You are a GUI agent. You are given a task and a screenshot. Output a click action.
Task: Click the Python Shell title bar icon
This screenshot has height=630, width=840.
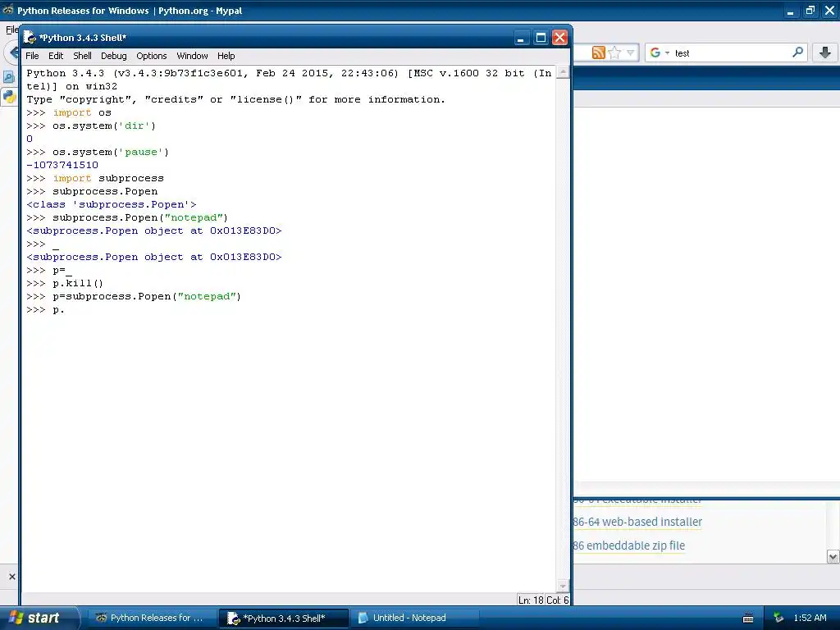[x=30, y=38]
